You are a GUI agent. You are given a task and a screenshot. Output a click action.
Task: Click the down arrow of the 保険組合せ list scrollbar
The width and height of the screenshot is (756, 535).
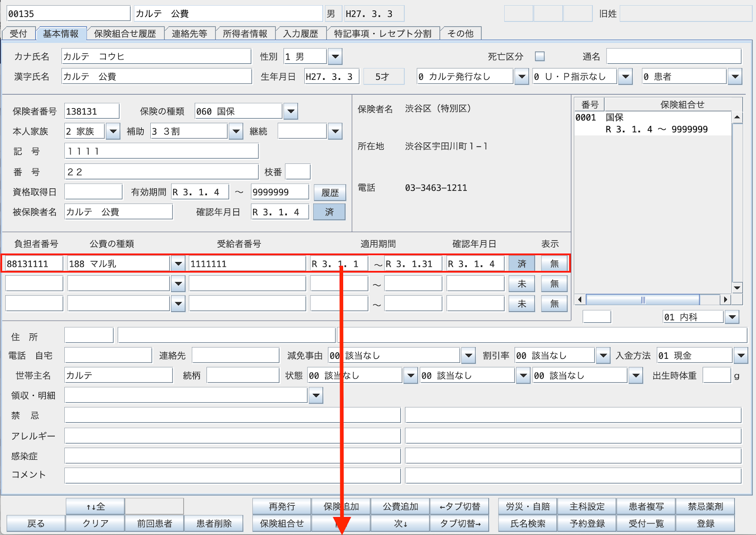pyautogui.click(x=736, y=288)
